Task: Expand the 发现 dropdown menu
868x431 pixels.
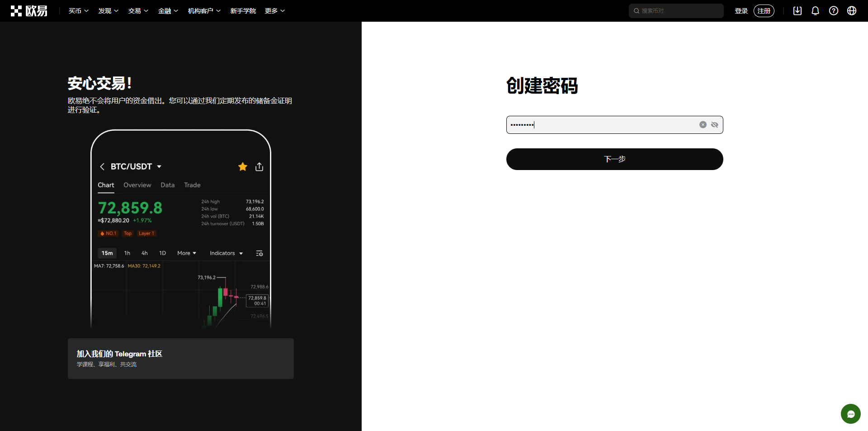Action: pyautogui.click(x=108, y=11)
